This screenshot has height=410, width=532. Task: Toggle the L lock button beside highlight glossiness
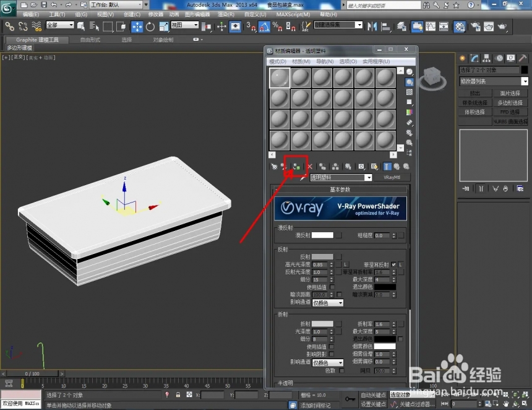(345, 264)
